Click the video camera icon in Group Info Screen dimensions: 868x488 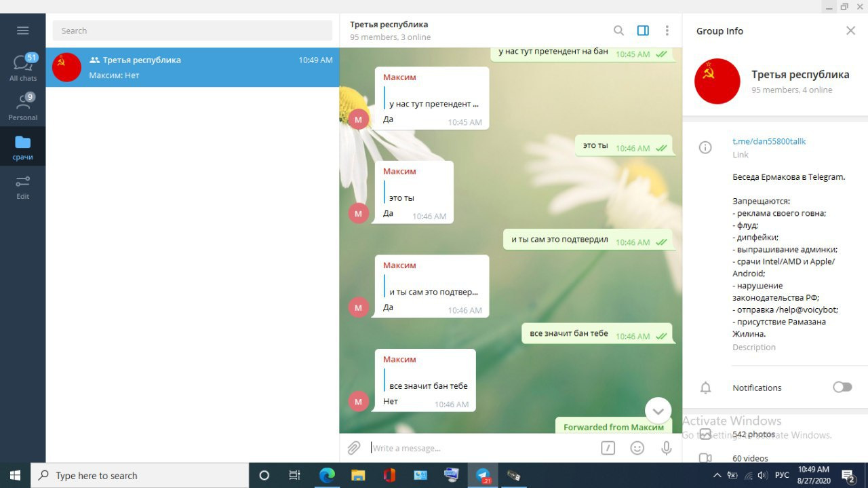705,458
